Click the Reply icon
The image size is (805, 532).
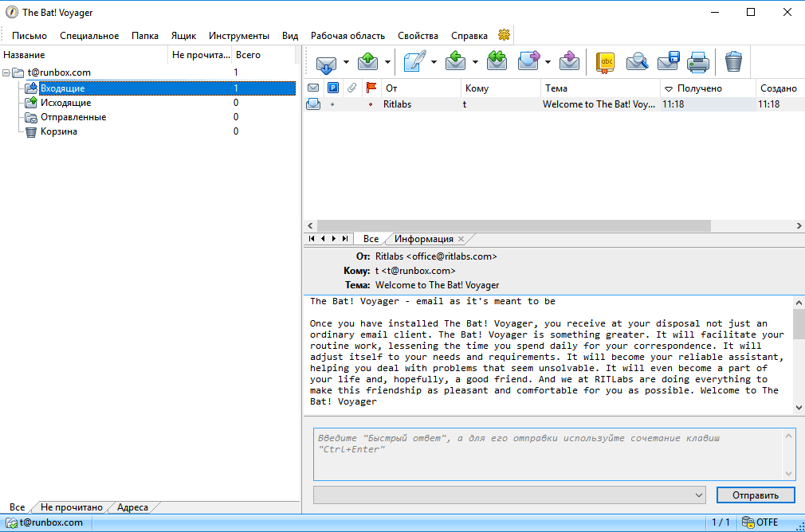point(455,61)
